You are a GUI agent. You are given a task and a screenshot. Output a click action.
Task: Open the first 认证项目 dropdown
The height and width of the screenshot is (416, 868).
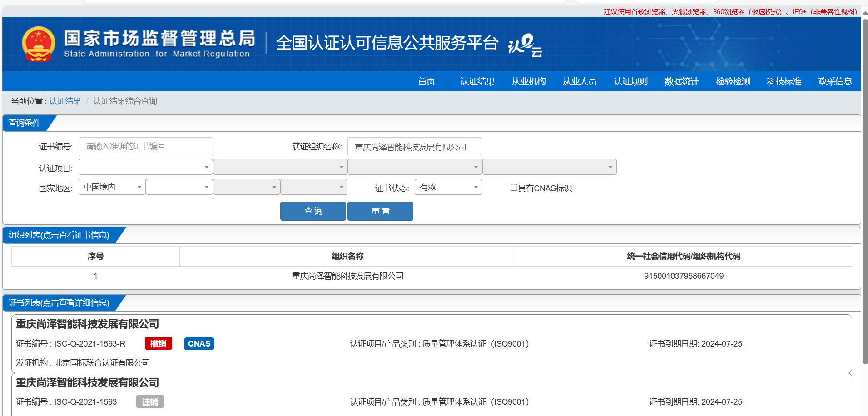pyautogui.click(x=145, y=167)
